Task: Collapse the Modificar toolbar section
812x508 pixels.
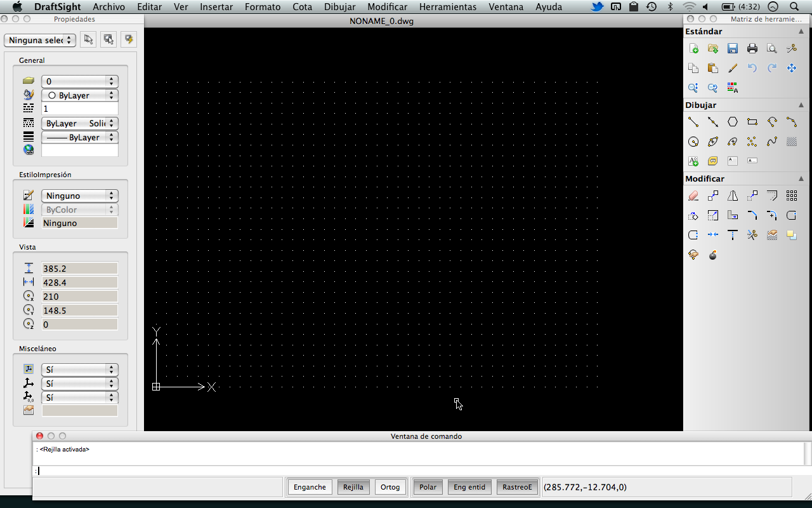Action: click(x=801, y=178)
